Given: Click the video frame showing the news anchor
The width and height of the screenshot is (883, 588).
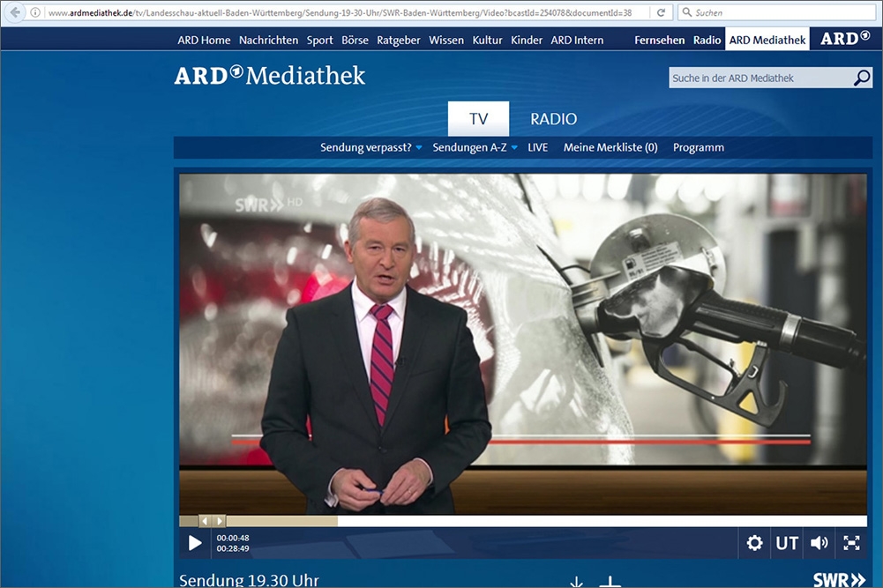Looking at the screenshot, I should pyautogui.click(x=523, y=344).
